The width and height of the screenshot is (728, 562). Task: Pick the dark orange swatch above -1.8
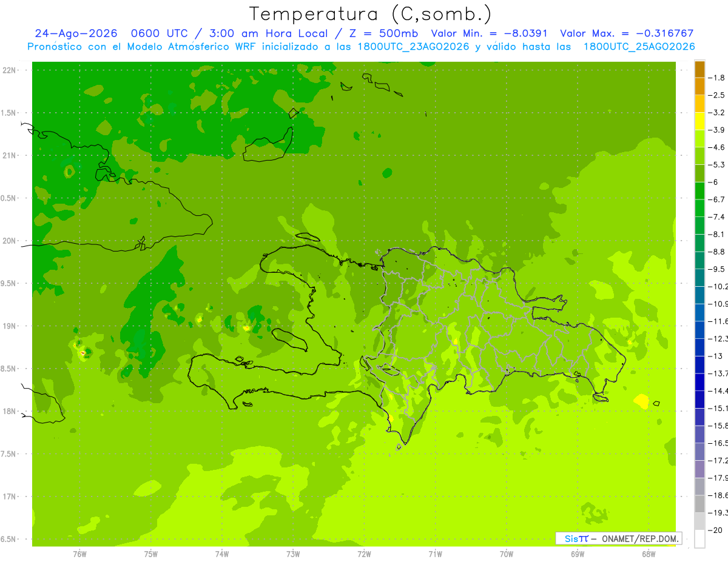click(699, 69)
